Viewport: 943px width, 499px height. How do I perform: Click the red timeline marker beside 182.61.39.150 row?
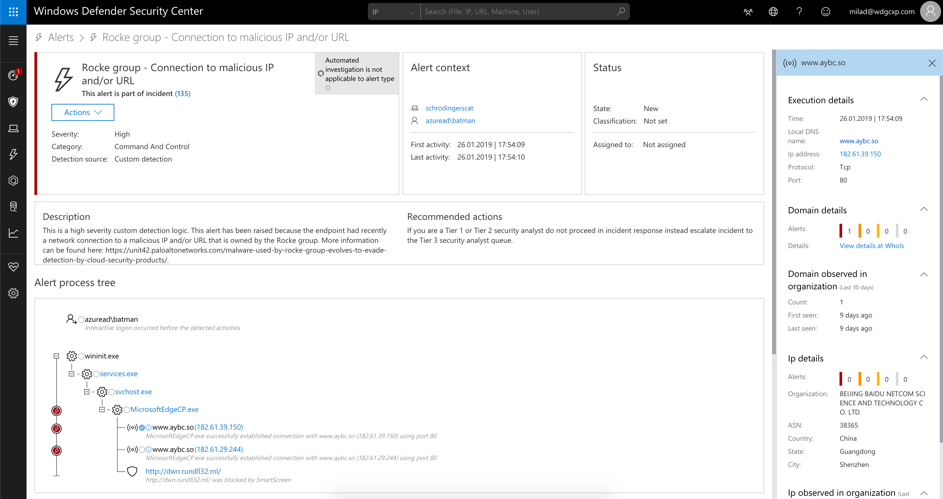(x=57, y=429)
